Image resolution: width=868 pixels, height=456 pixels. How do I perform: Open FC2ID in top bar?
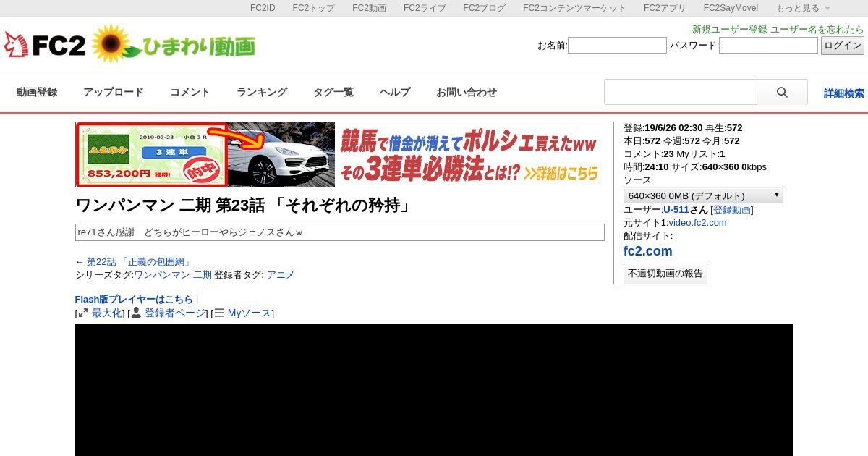[x=263, y=8]
